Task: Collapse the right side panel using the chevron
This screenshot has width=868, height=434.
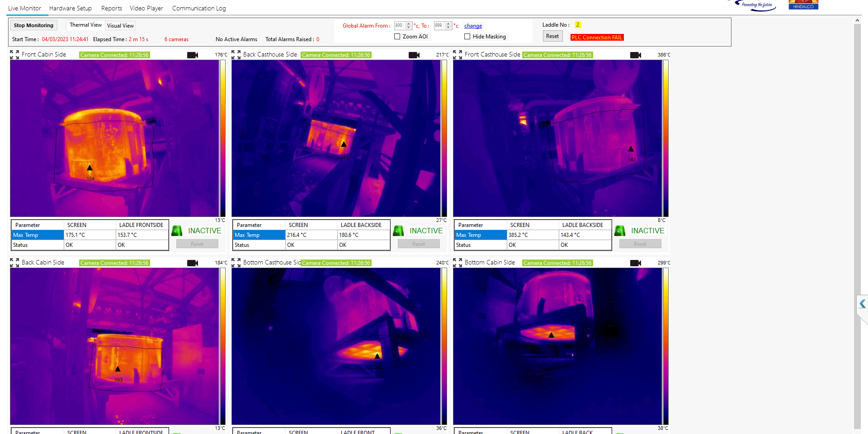Action: tap(862, 303)
